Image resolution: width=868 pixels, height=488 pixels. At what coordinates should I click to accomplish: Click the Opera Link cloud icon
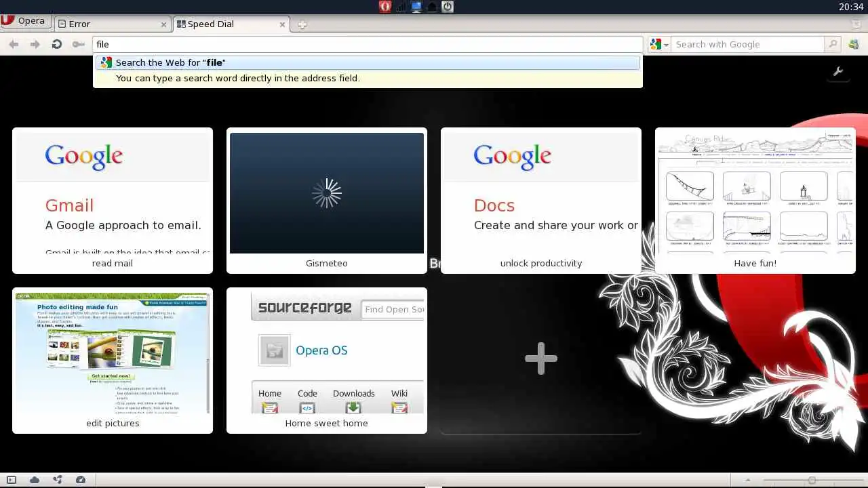(x=35, y=480)
